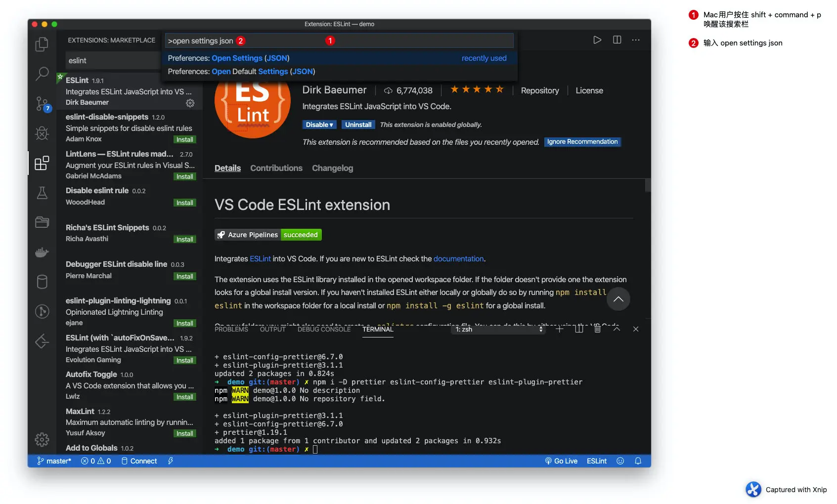Click the editor vertical scrollbar
Screen dimensions: 837x504
[648, 185]
